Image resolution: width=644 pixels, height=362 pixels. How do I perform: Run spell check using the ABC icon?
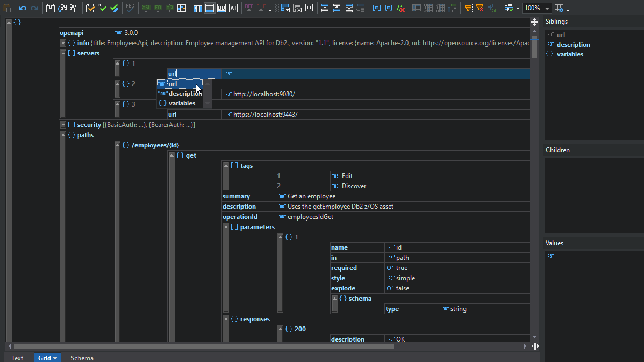[129, 8]
